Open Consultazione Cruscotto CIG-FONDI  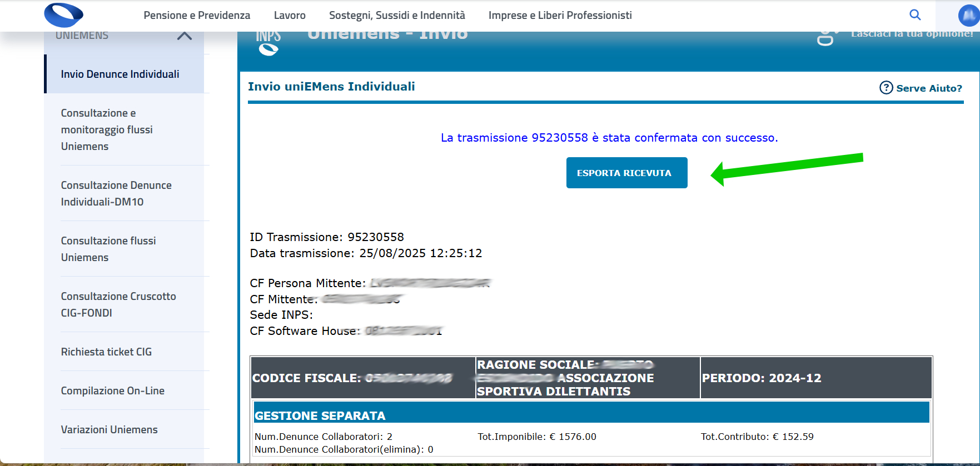click(x=118, y=304)
